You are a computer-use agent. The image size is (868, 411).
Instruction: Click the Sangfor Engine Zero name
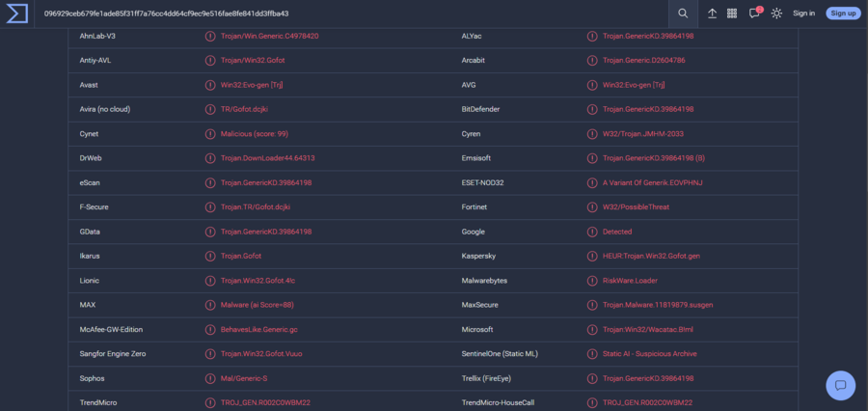pos(113,354)
